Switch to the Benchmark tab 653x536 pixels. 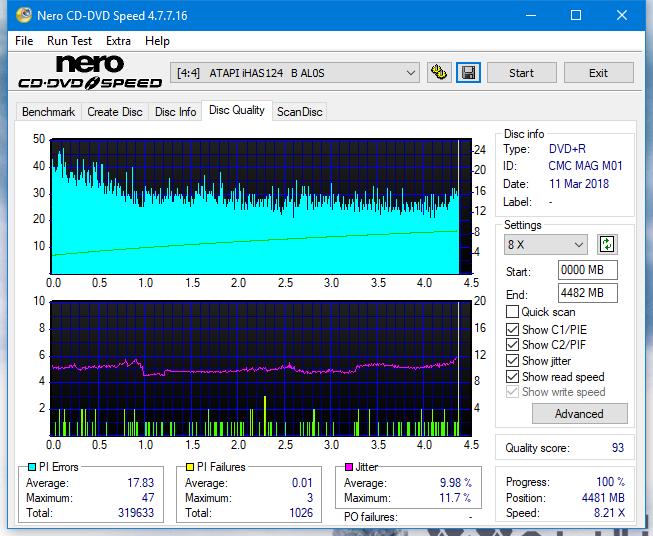[49, 112]
